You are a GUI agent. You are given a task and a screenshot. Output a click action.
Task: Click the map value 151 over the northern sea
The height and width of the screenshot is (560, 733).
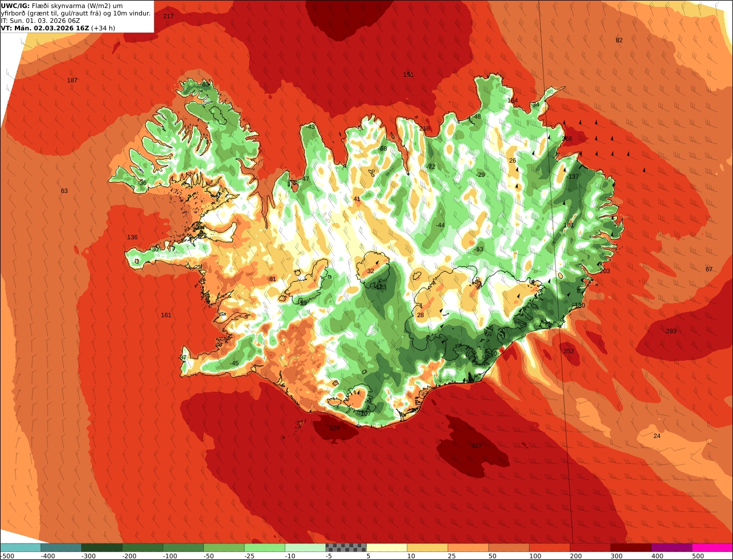click(x=408, y=74)
